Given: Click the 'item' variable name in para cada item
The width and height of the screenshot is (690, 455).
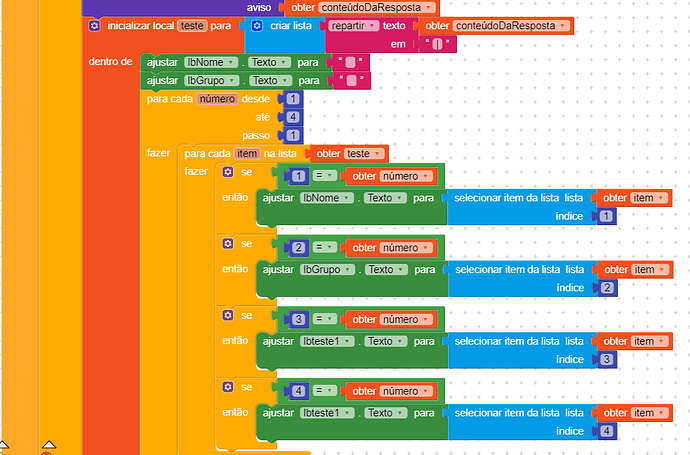Looking at the screenshot, I should click(x=246, y=153).
